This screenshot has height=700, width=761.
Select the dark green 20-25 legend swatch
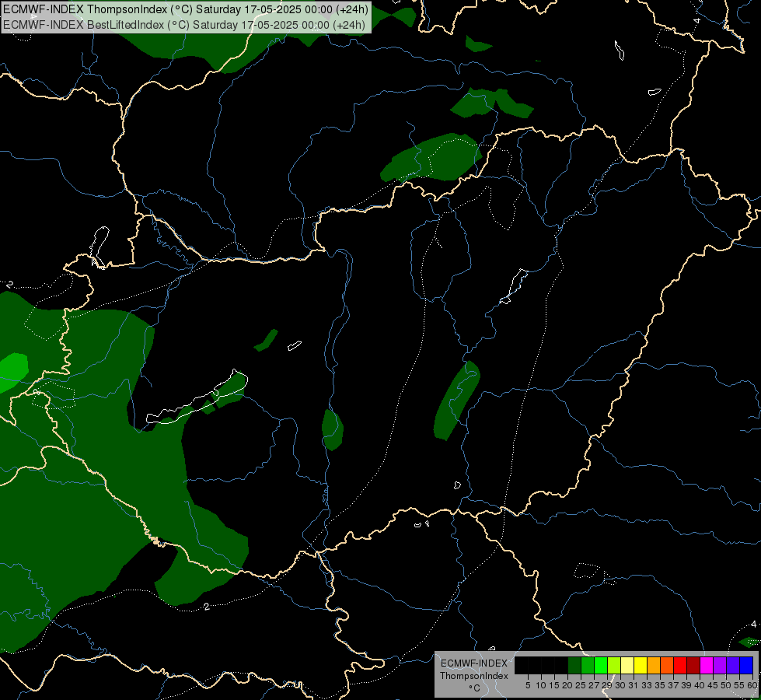[x=574, y=666]
